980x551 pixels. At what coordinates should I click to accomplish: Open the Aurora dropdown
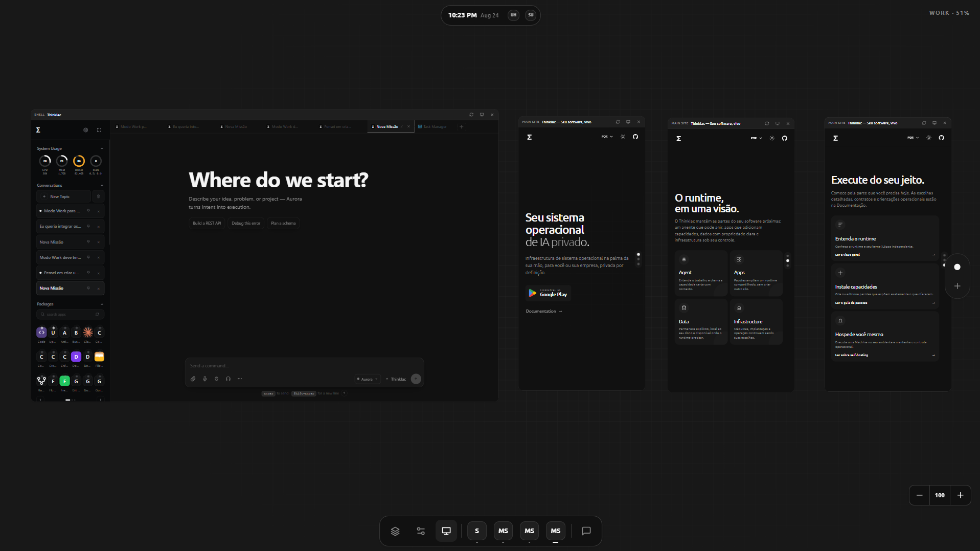[x=368, y=379]
